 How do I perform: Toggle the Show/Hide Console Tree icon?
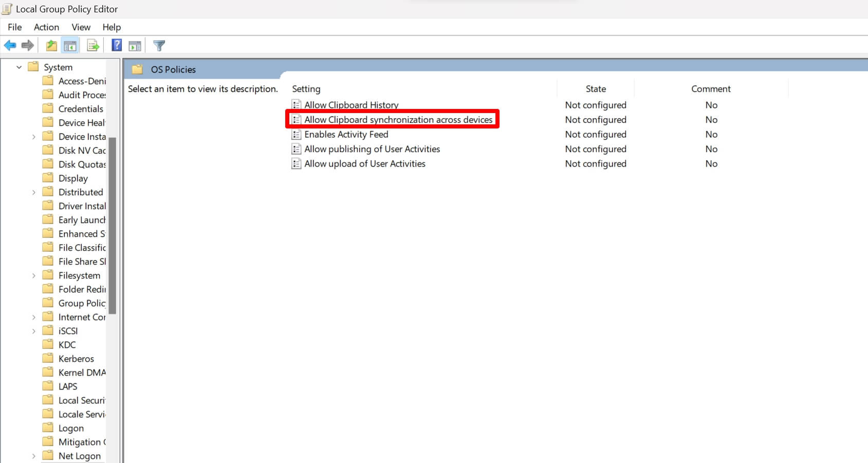pyautogui.click(x=70, y=46)
